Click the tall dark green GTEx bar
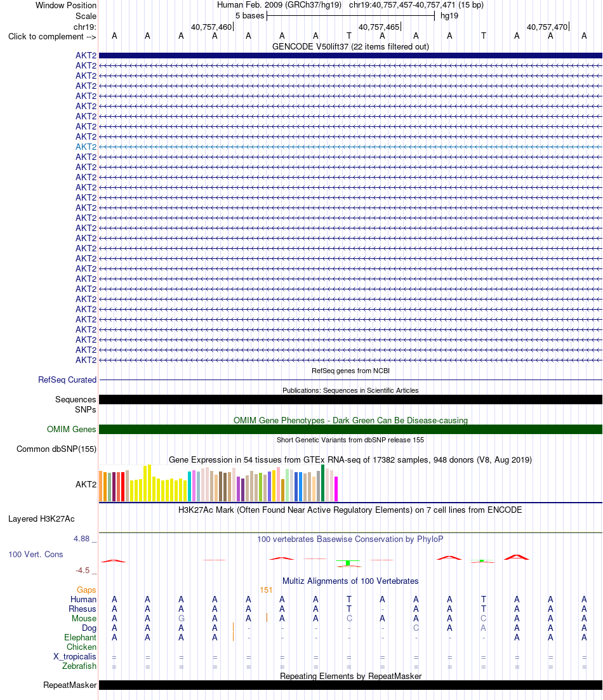This screenshot has height=700, width=603. (x=323, y=483)
